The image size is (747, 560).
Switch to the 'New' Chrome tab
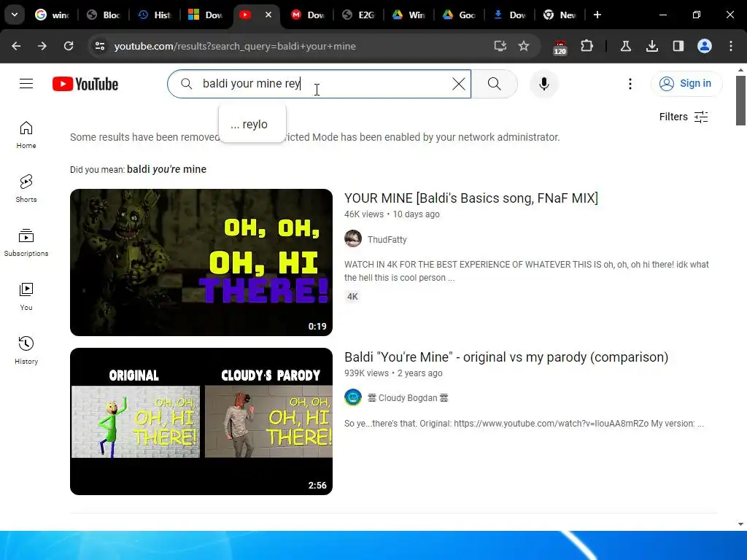560,15
